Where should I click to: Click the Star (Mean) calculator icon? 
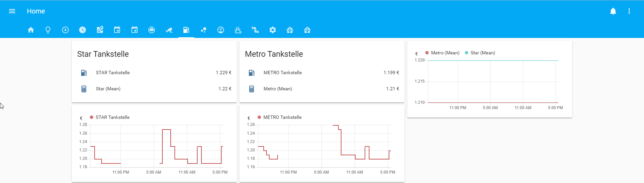pos(84,89)
